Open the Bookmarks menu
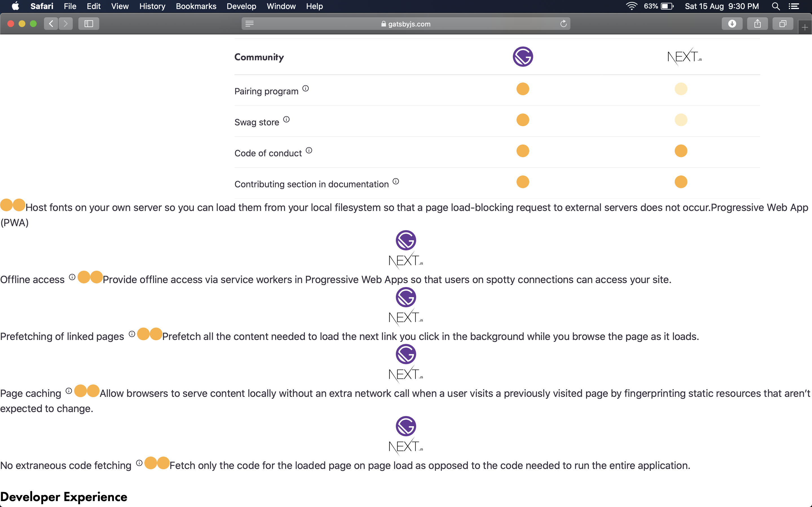 click(x=196, y=6)
